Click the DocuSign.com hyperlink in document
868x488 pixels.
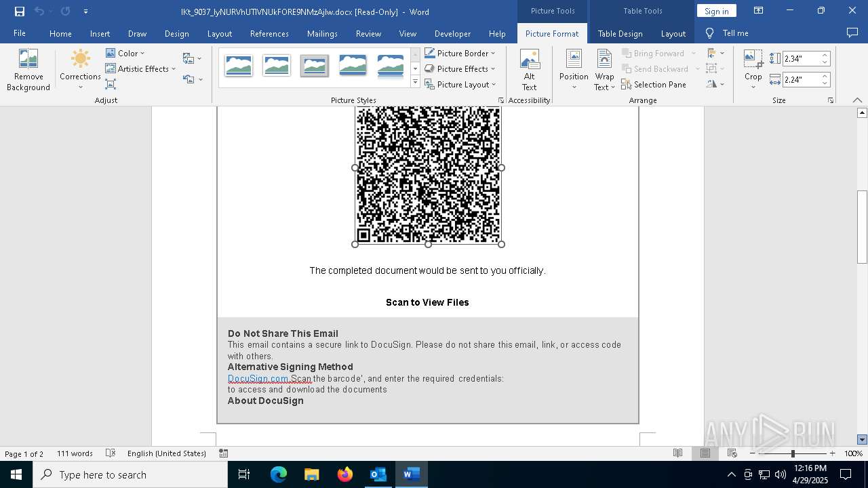[258, 378]
